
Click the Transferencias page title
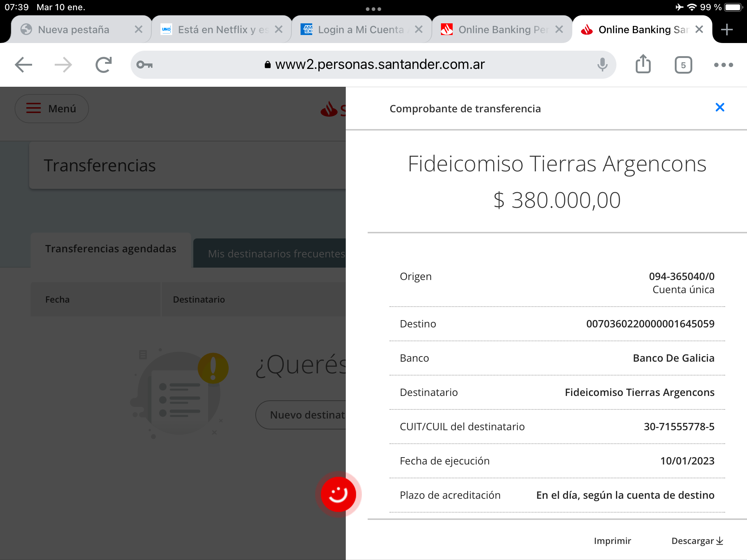(x=100, y=165)
